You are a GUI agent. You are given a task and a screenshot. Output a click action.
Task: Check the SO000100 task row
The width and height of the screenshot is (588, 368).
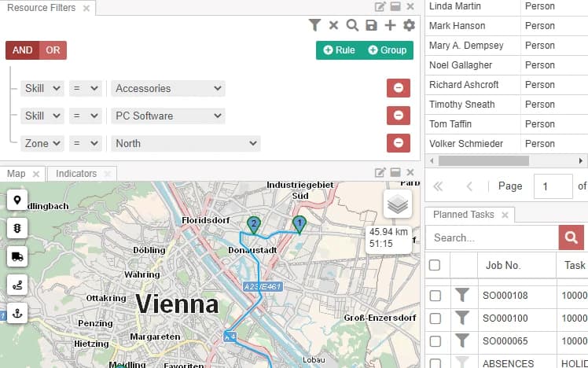pos(435,318)
